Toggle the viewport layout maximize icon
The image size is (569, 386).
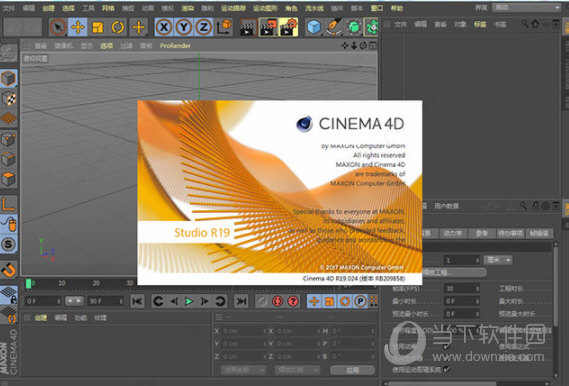click(372, 45)
